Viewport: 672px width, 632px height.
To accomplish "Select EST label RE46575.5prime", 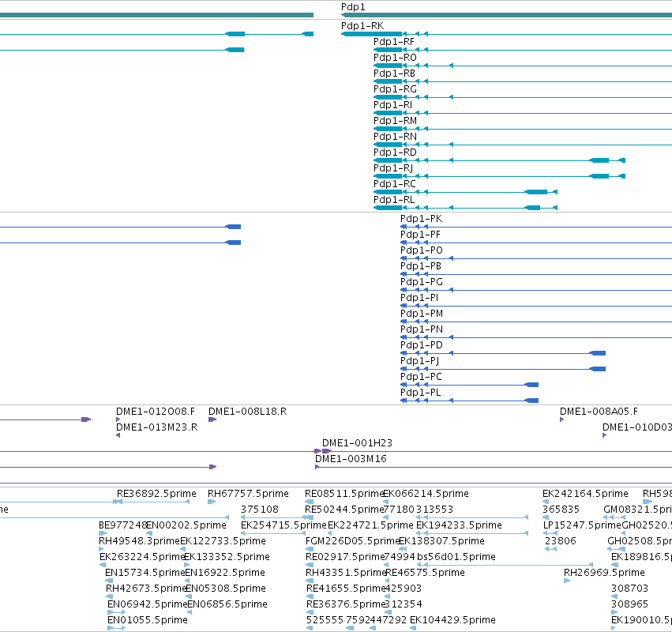I will [x=425, y=573].
